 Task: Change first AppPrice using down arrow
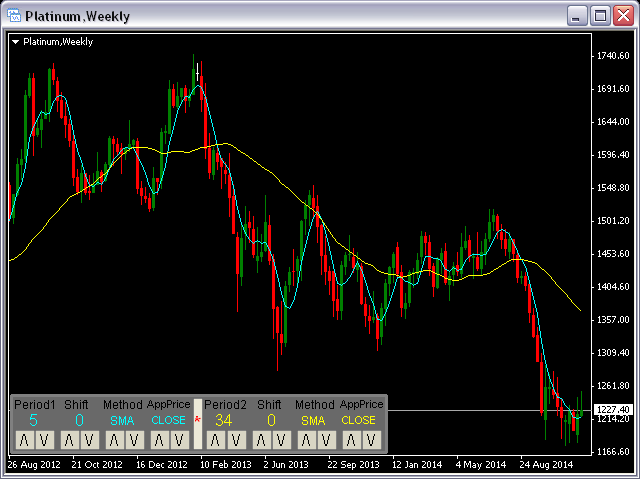(178, 440)
